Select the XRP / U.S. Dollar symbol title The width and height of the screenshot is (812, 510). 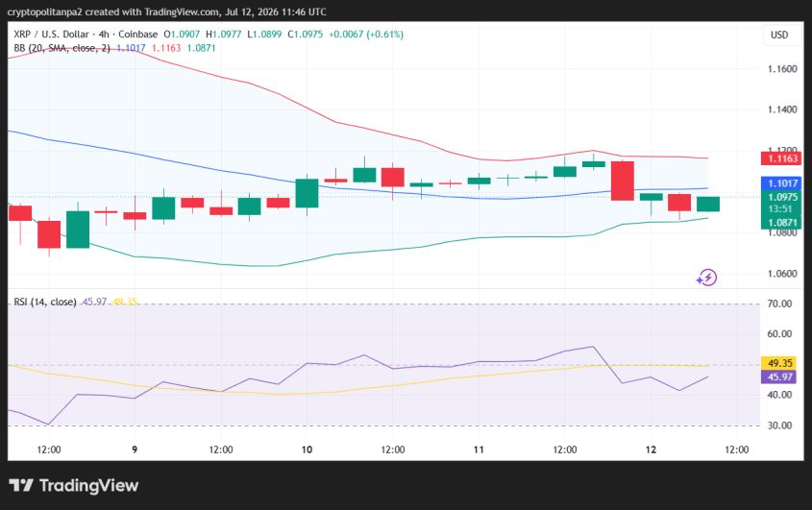51,35
